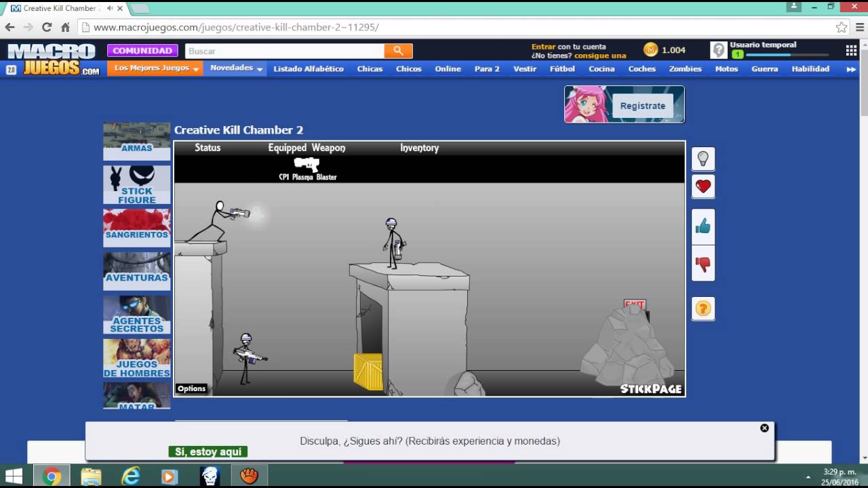Screen dimensions: 868x488
Task: Select the Creative Kill Chamber browser tab
Action: tap(66, 9)
